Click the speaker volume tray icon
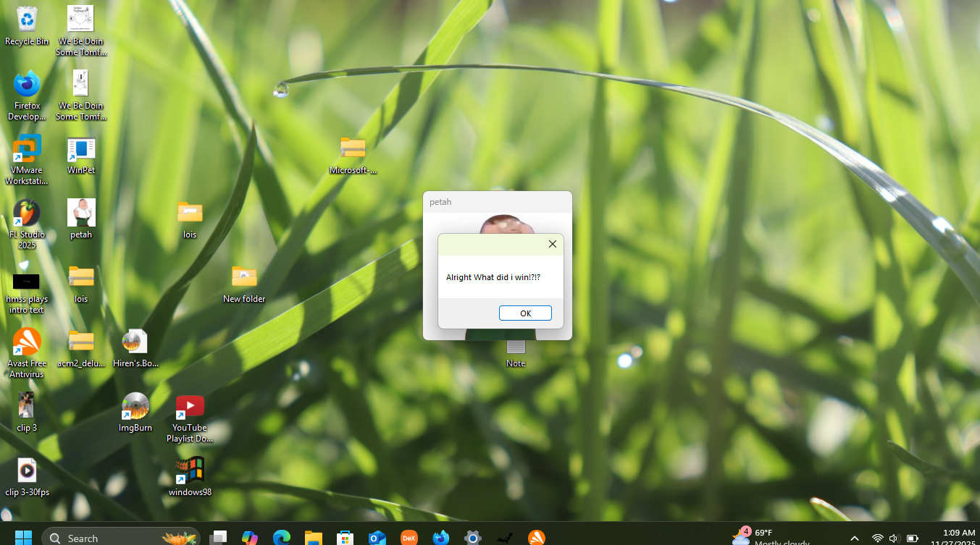The height and width of the screenshot is (545, 980). (894, 538)
